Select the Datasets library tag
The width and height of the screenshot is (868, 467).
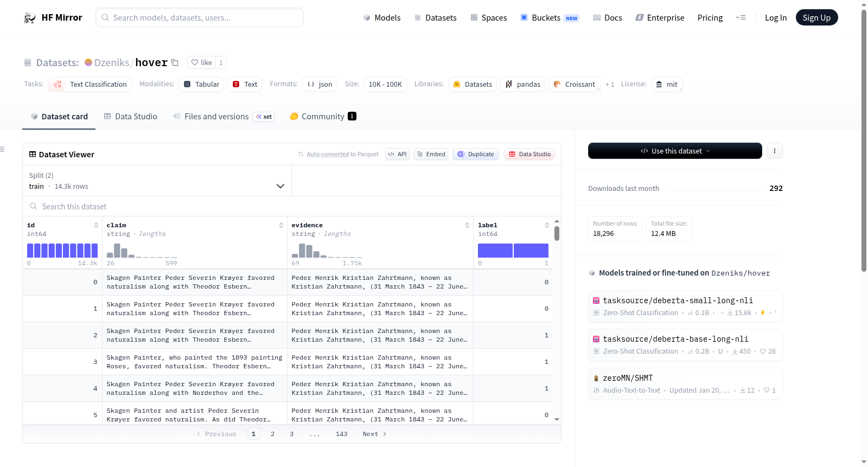point(473,84)
